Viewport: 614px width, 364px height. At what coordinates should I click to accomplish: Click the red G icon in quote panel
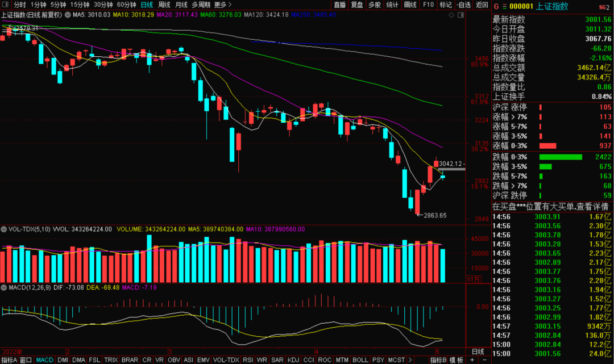(x=496, y=6)
